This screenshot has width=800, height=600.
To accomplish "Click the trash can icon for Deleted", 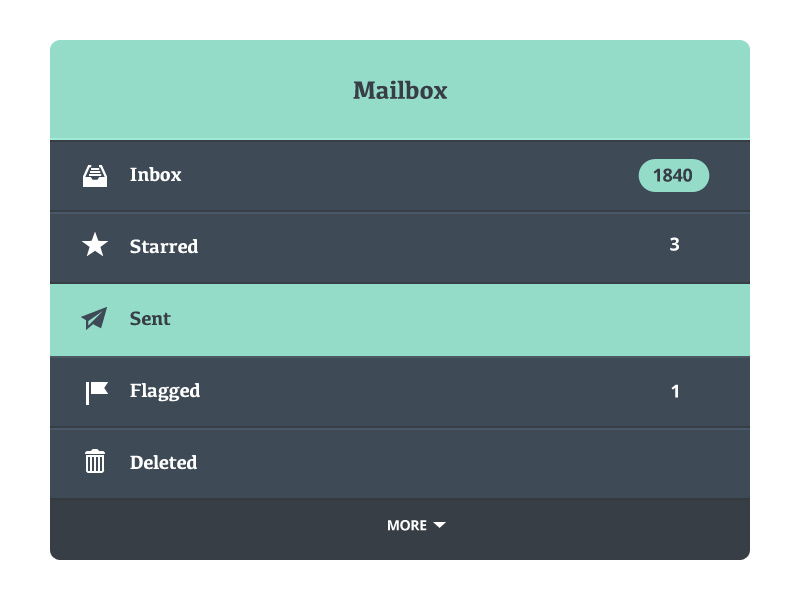I will [95, 462].
